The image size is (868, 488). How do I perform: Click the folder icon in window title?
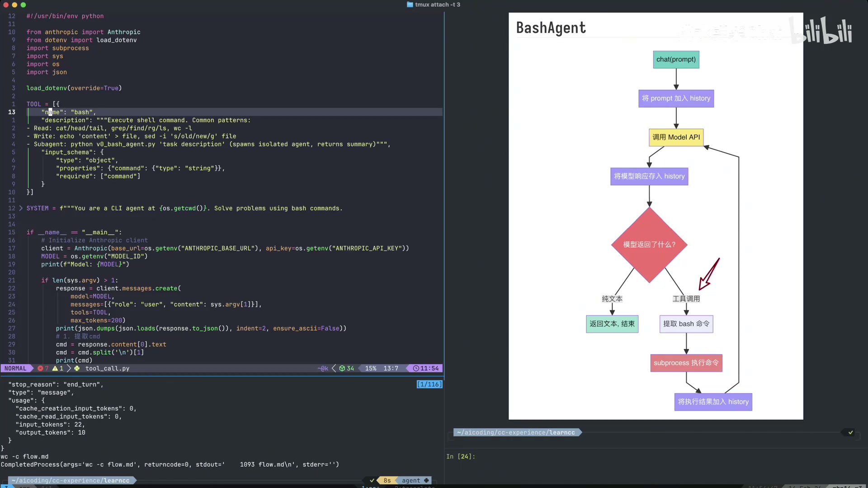(410, 5)
